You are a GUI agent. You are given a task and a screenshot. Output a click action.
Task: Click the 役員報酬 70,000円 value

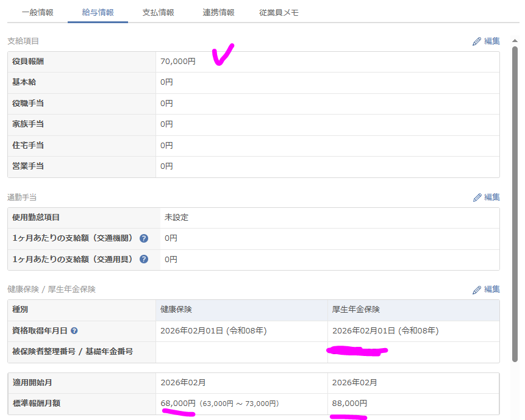click(x=178, y=62)
